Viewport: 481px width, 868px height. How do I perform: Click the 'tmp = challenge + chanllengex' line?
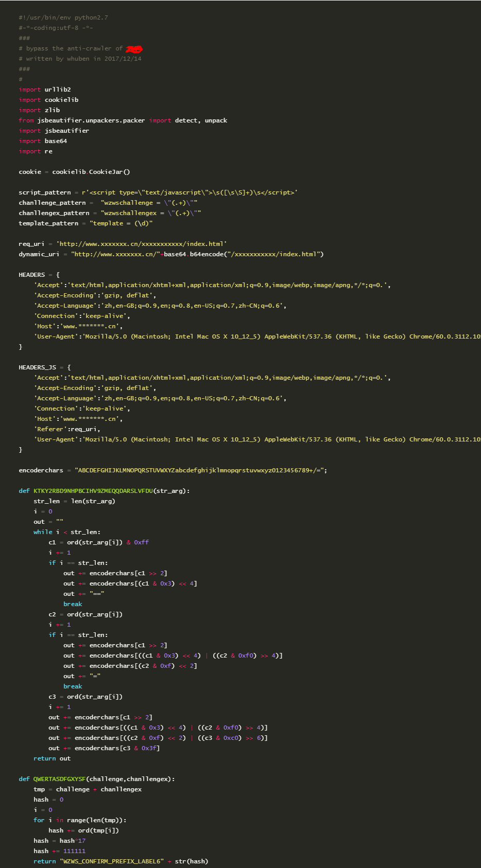(88, 789)
